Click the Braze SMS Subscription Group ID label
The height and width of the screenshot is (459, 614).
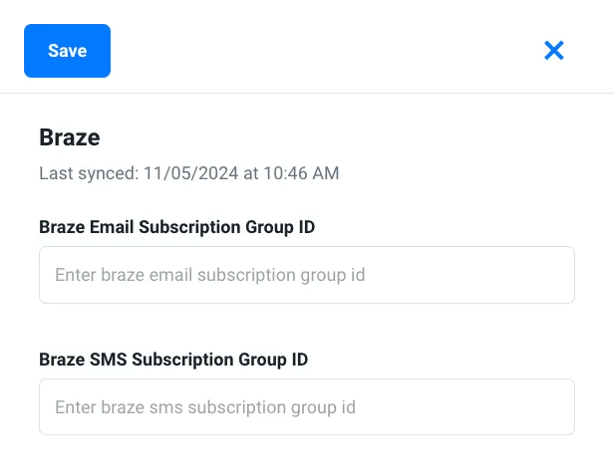pos(174,359)
